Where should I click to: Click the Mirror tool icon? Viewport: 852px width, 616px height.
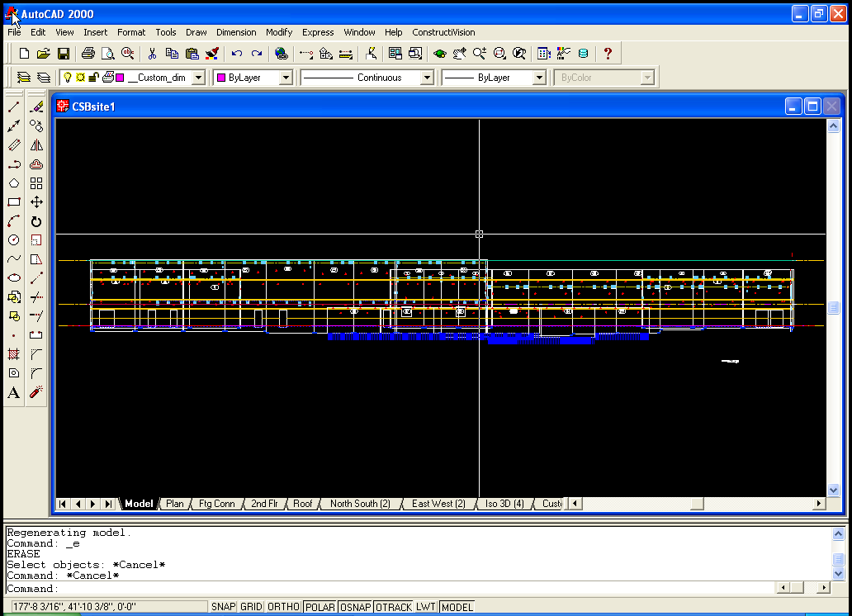click(x=36, y=145)
